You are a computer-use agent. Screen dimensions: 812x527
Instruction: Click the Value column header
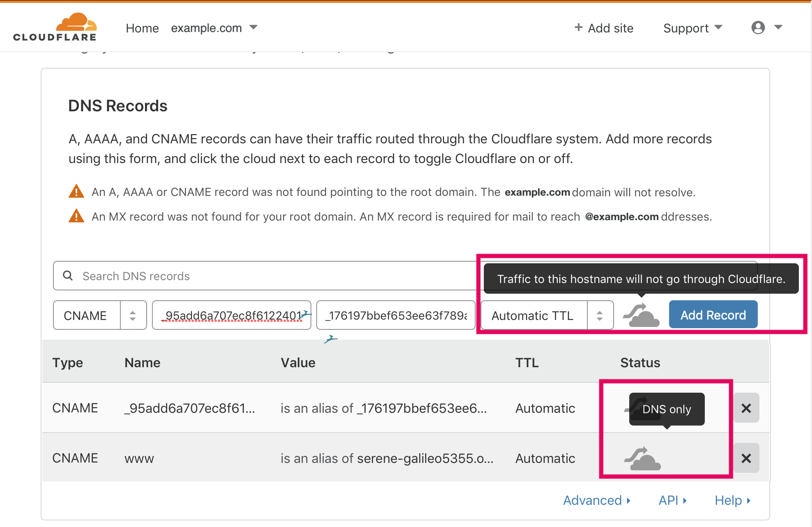point(298,363)
